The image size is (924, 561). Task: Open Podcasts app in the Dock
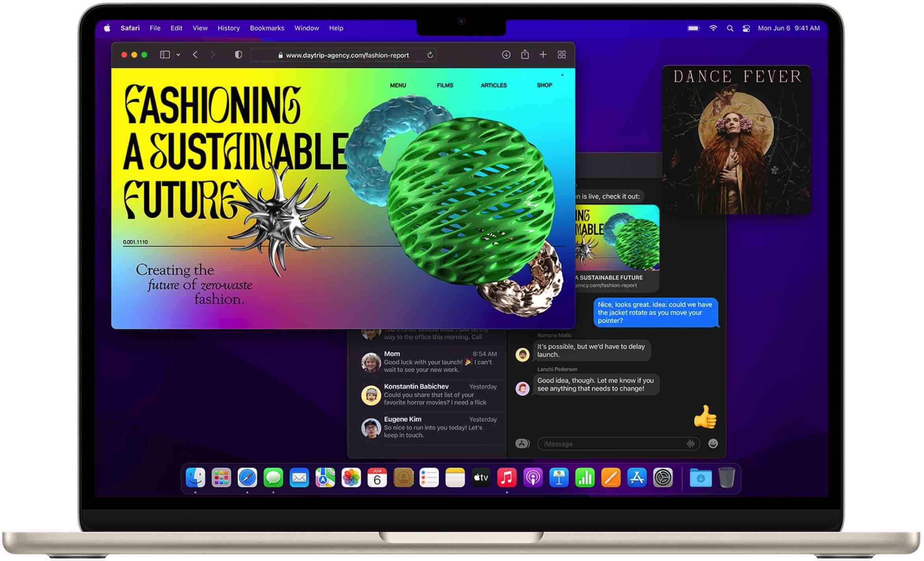click(x=533, y=478)
